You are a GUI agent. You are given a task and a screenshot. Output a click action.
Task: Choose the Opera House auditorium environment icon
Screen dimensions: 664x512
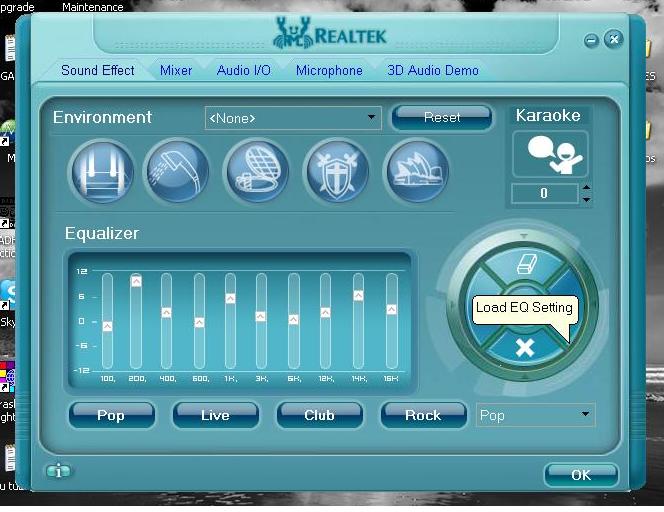coord(417,171)
